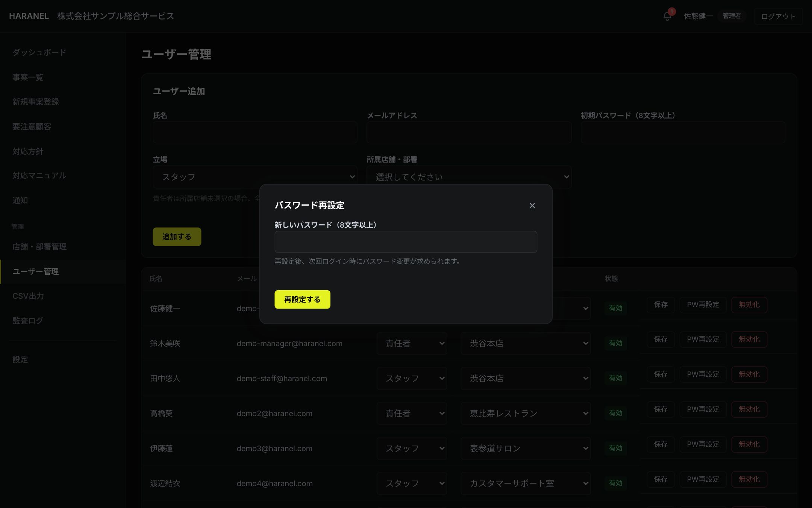The image size is (812, 508).
Task: Open role dropdown for 伊藤蓮
Action: [x=412, y=448]
